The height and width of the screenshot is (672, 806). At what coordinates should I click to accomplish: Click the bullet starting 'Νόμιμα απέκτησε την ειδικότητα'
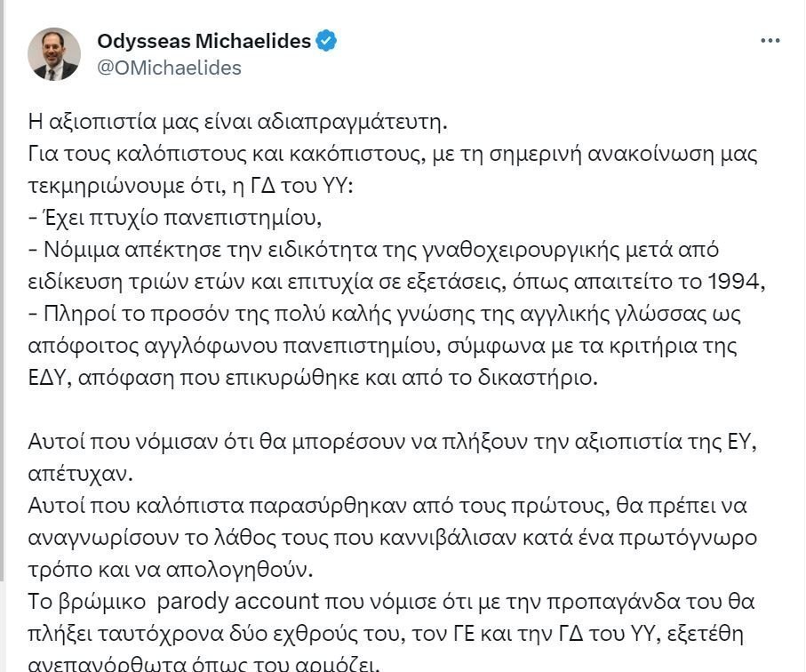374,250
